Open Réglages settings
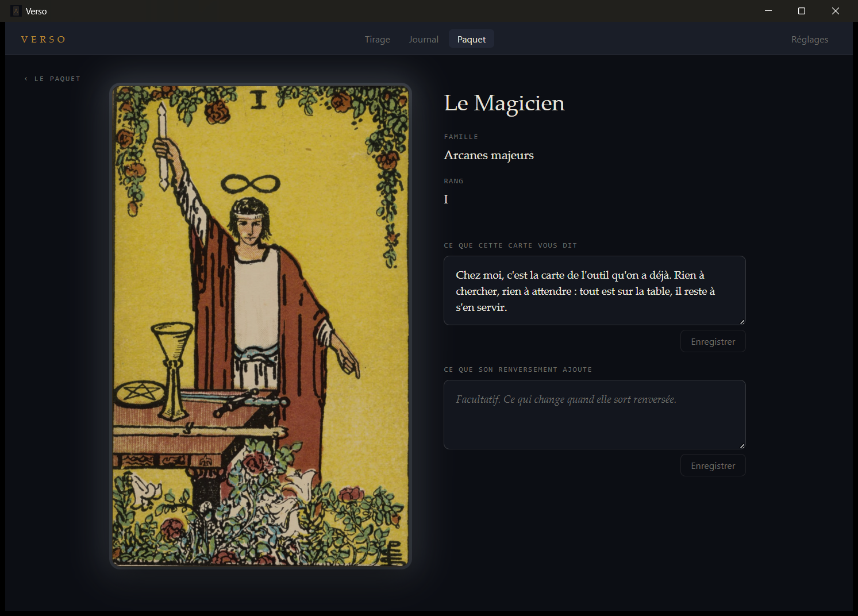Image resolution: width=858 pixels, height=616 pixels. point(809,39)
